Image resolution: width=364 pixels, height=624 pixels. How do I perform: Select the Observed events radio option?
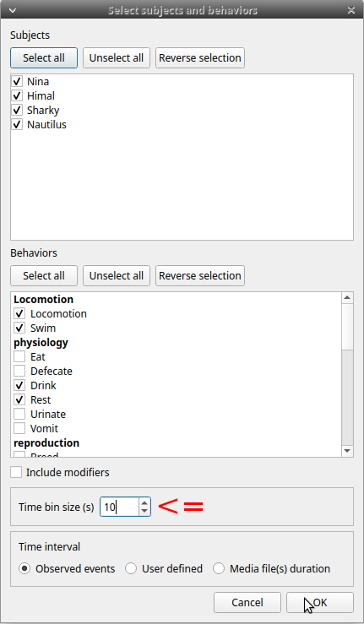[x=24, y=568]
